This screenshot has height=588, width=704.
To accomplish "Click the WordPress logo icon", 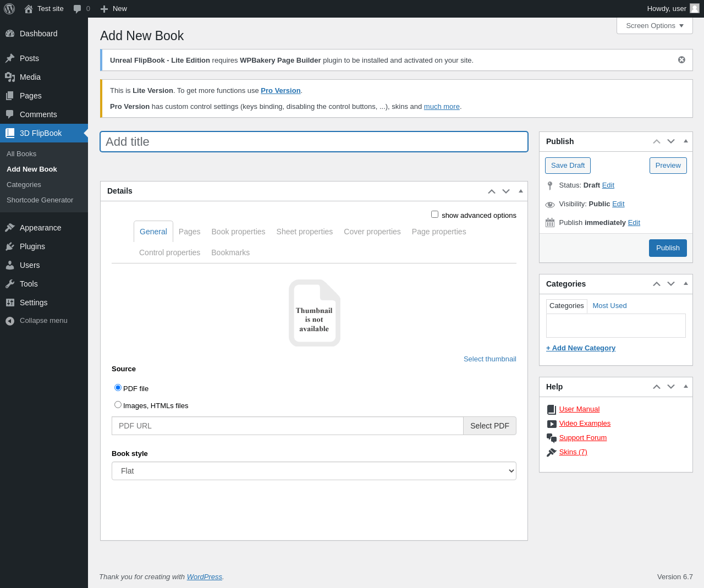I will pyautogui.click(x=9, y=9).
